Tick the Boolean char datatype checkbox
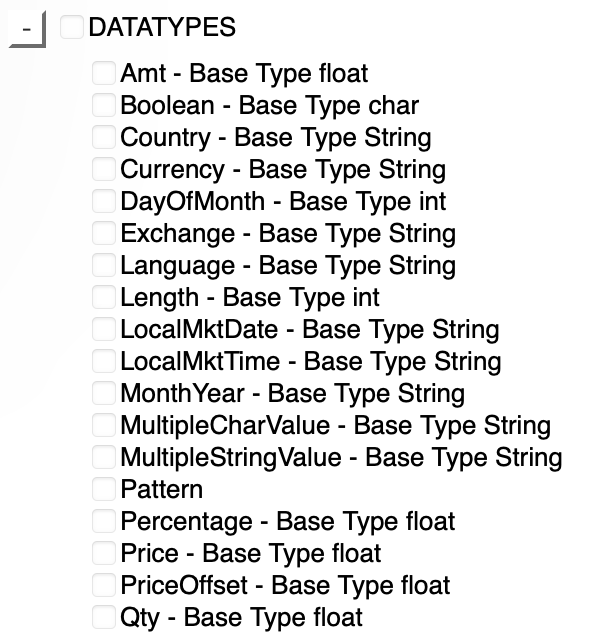The width and height of the screenshot is (604, 632). [x=104, y=105]
